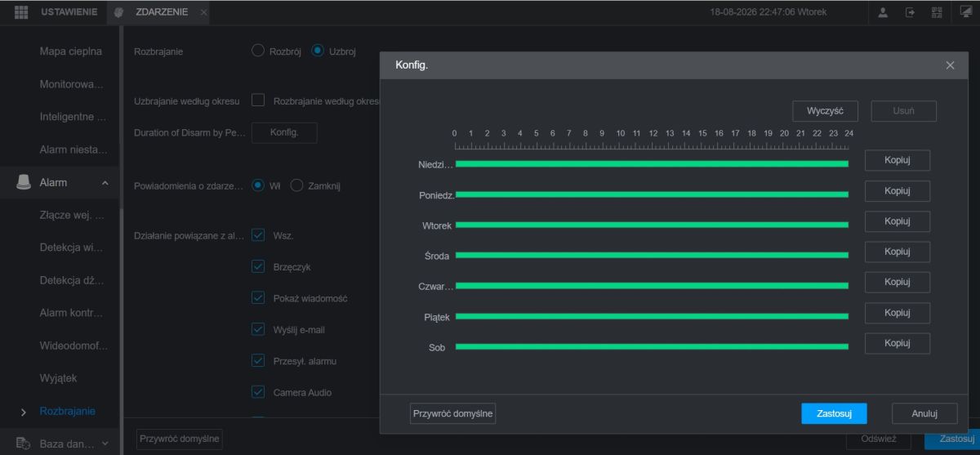Click the Alarm siren icon in sidebar
This screenshot has height=455, width=980.
(x=24, y=182)
